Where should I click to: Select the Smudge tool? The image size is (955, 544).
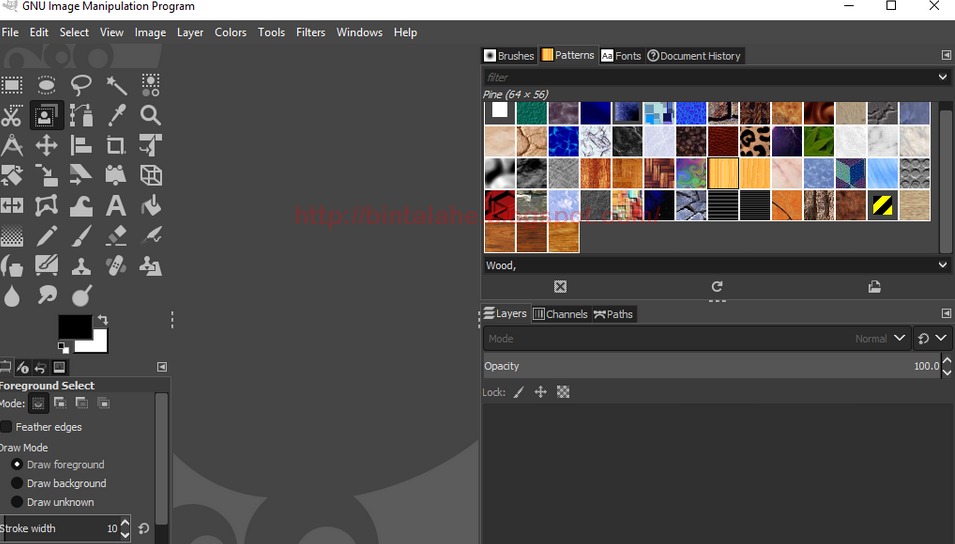[46, 295]
